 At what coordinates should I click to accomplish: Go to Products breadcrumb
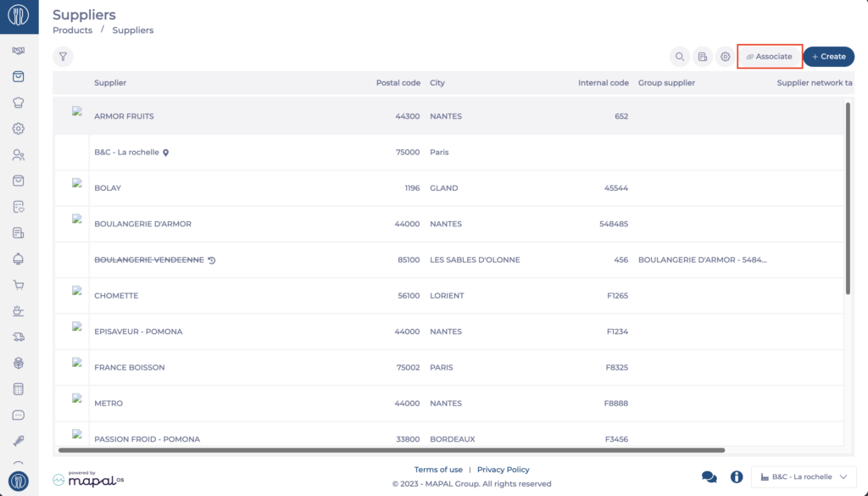(73, 31)
